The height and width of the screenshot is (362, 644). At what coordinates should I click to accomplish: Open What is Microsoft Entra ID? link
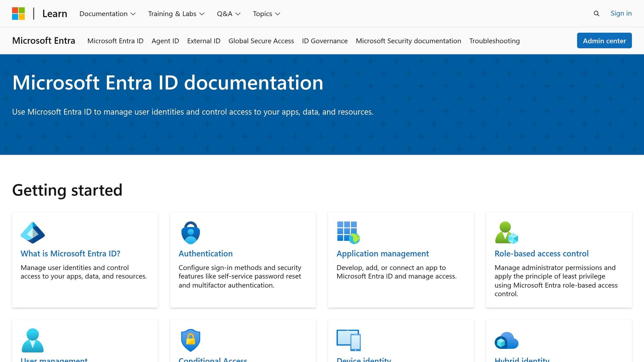pos(70,254)
